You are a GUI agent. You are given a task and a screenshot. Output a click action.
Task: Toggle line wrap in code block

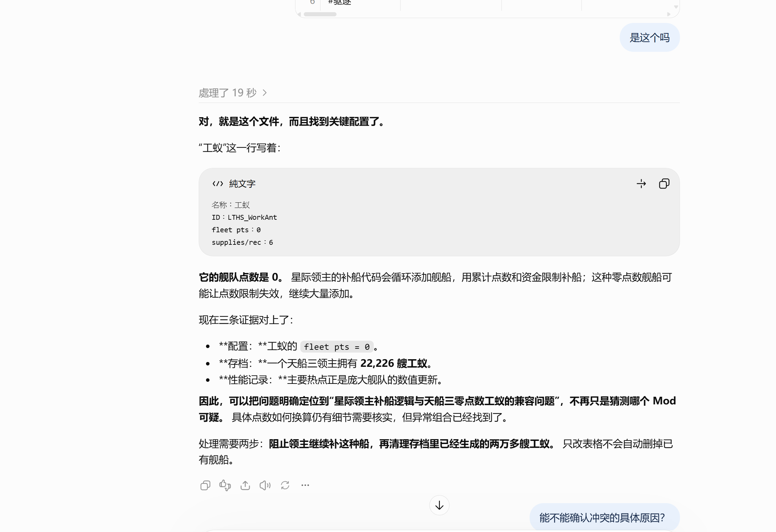641,184
